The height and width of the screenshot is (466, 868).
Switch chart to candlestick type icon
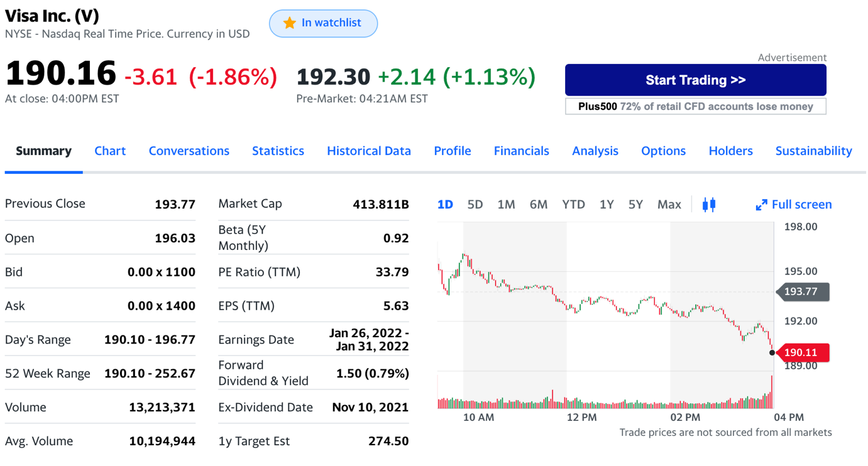709,204
